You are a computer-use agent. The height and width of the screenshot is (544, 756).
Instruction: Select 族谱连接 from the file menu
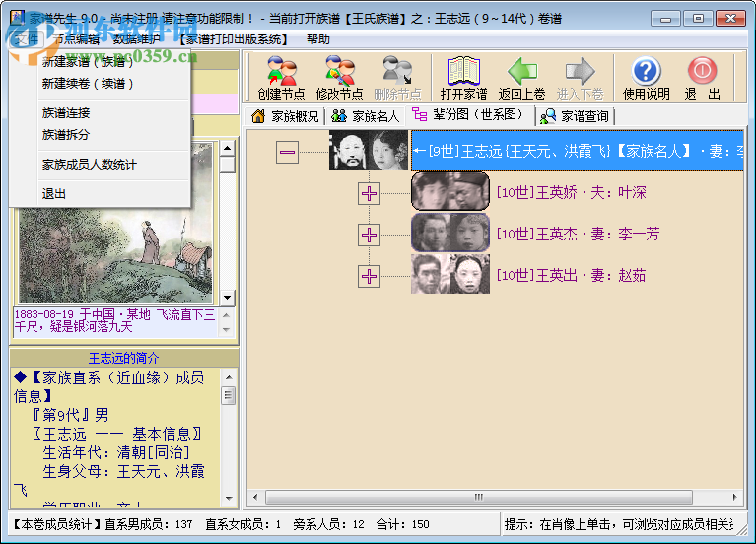pos(101,113)
